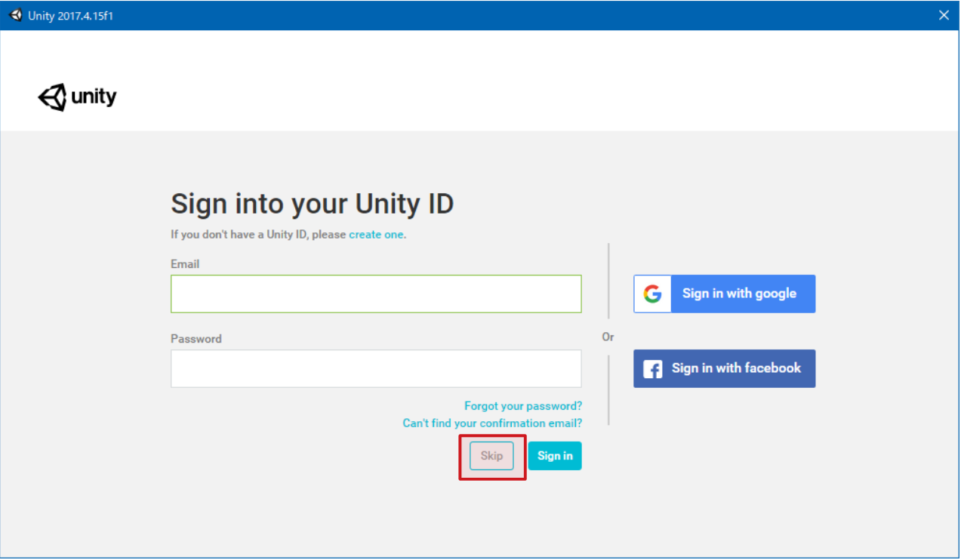Focus the Password input field
Screen dimensions: 961x560
[x=376, y=368]
